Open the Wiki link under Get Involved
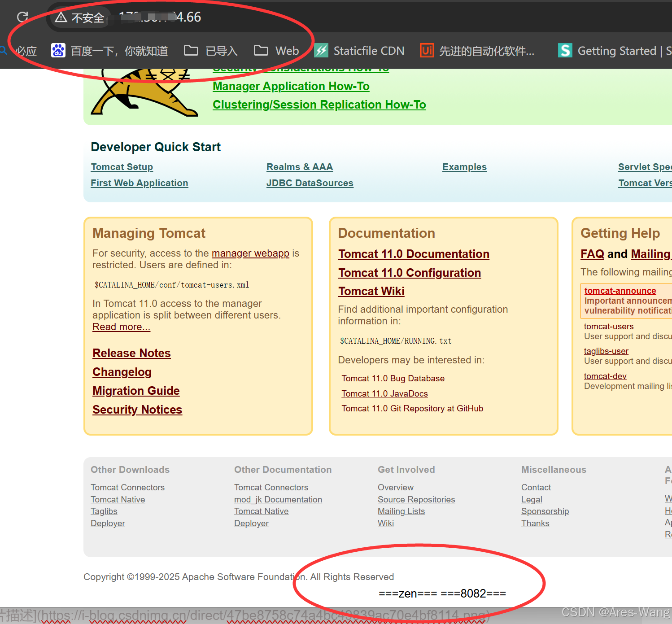Image resolution: width=672 pixels, height=624 pixels. tap(386, 523)
